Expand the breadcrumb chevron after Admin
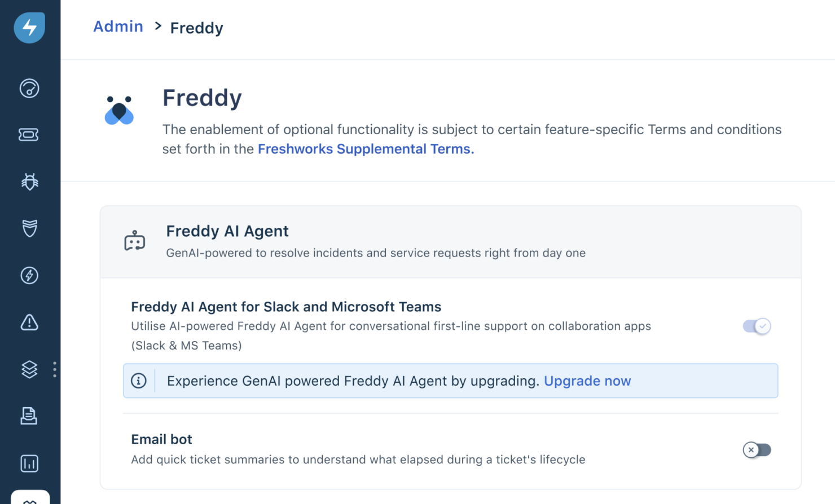This screenshot has width=835, height=504. (x=157, y=26)
